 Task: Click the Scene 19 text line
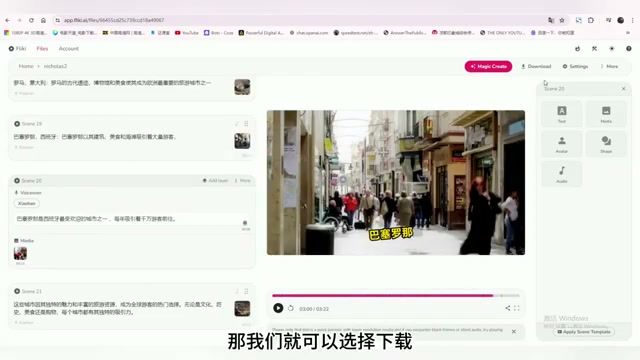point(95,137)
